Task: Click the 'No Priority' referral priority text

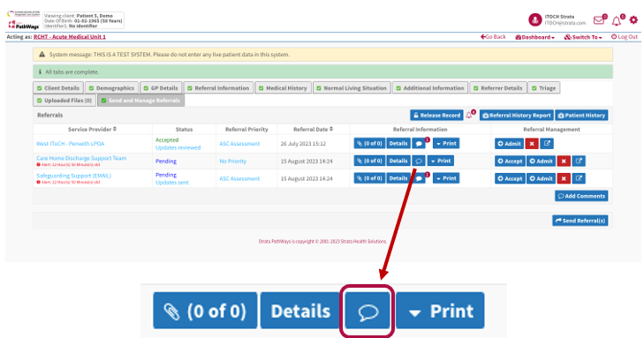Action: click(233, 161)
